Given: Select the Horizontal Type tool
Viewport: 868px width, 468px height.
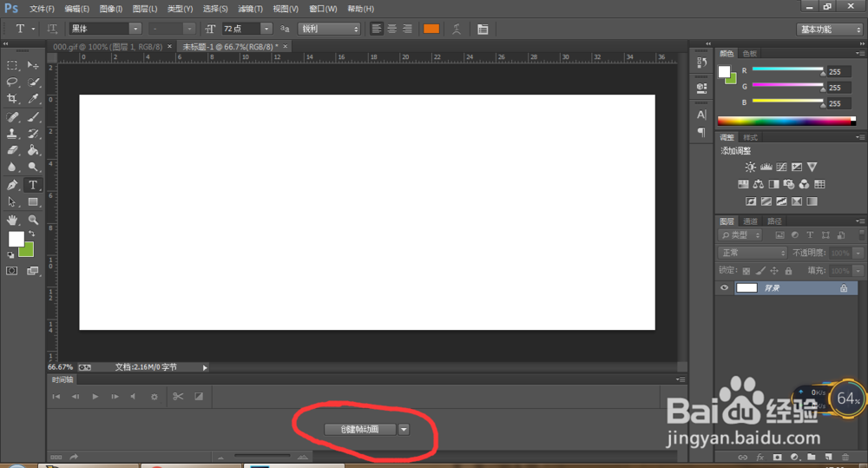Looking at the screenshot, I should pyautogui.click(x=33, y=185).
